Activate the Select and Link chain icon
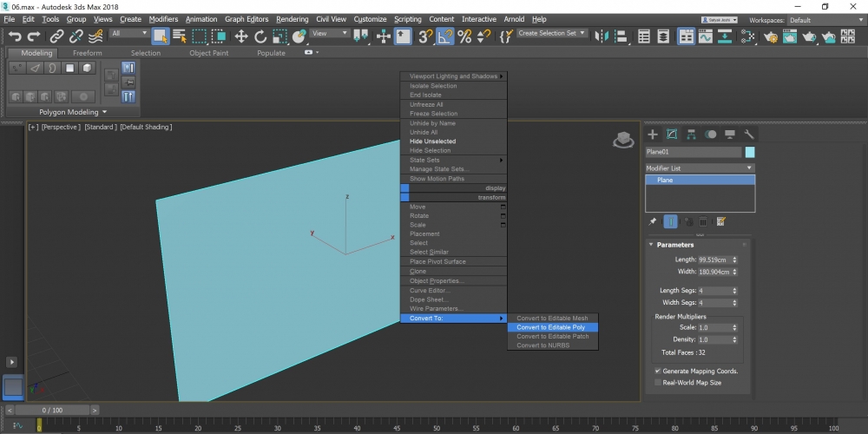 (56, 36)
